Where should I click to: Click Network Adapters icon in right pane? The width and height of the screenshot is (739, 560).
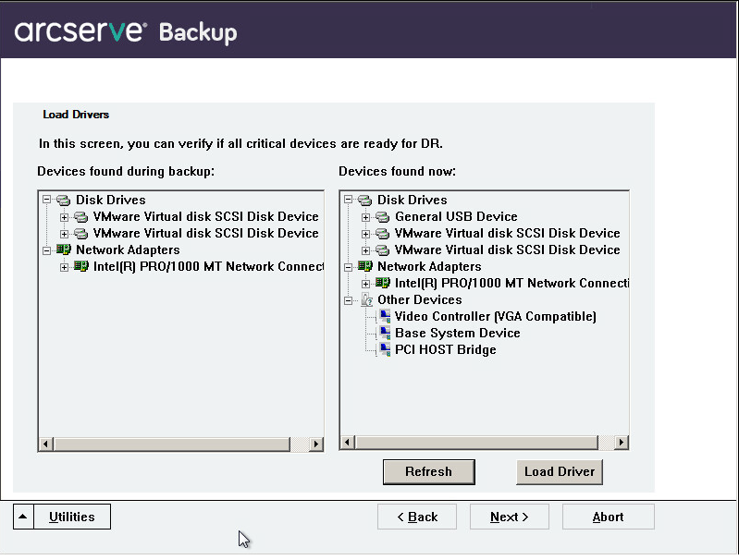pos(366,267)
